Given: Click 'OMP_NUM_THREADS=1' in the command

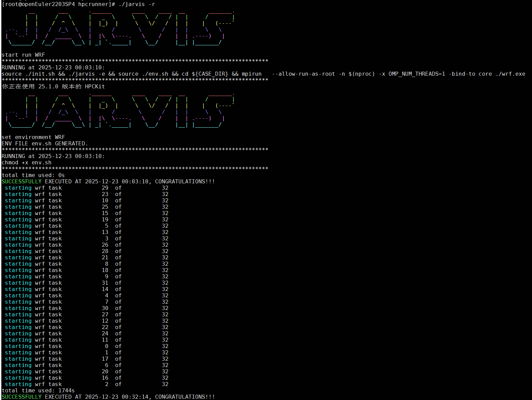Looking at the screenshot, I should pos(417,74).
